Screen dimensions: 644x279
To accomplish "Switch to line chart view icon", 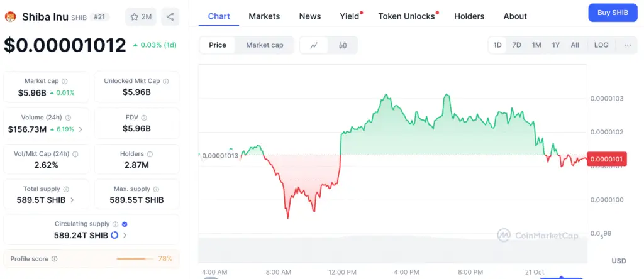I will pos(314,45).
